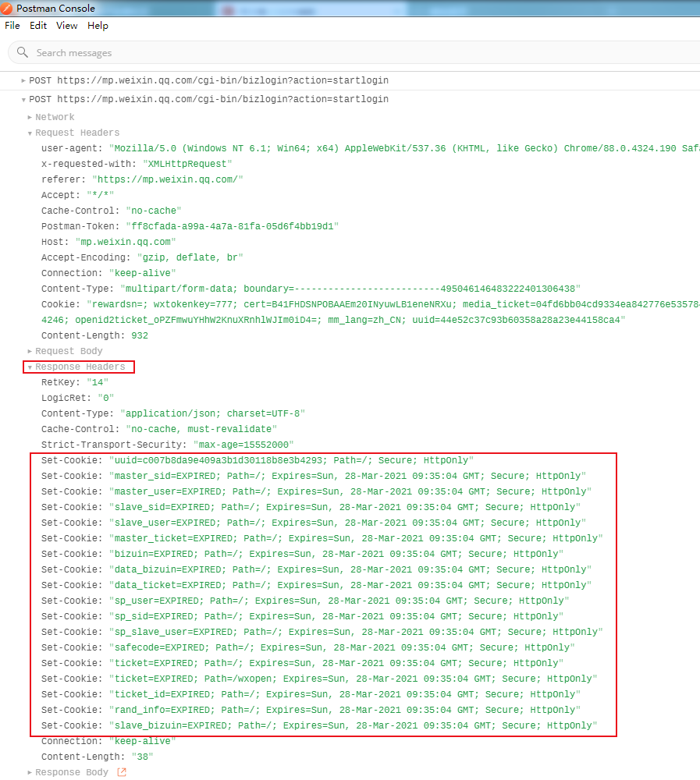The height and width of the screenshot is (780, 700).
Task: Click the Set-Cookie safecode line
Action: [x=308, y=647]
